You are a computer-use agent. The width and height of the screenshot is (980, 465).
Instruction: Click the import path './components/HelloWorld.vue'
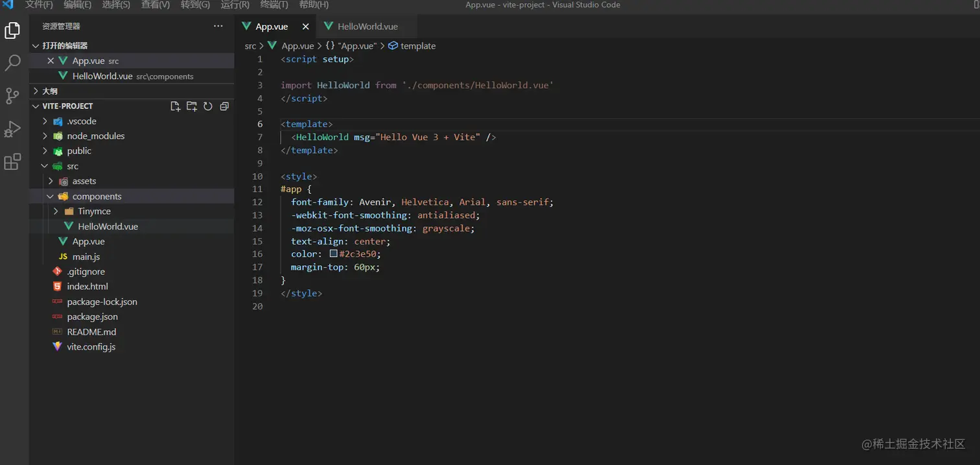click(478, 85)
